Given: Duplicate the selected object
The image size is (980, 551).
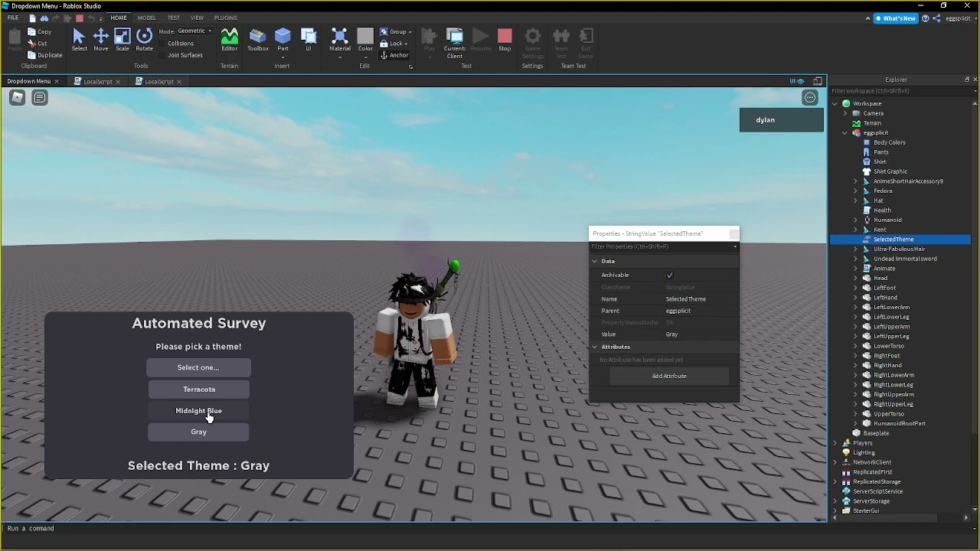Looking at the screenshot, I should pos(45,55).
